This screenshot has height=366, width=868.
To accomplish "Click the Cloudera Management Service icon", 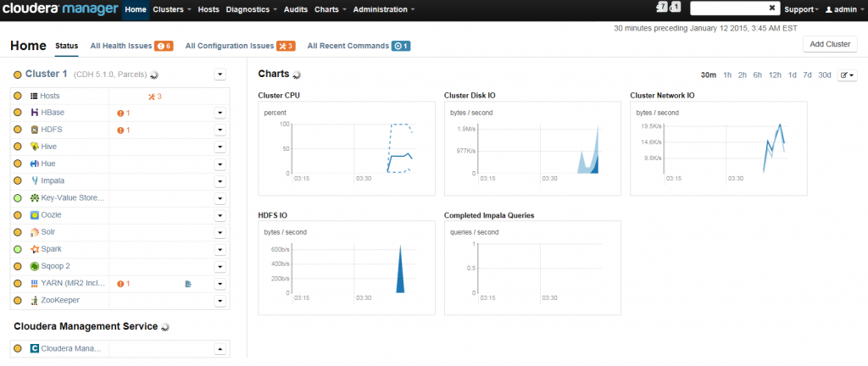I will (34, 349).
